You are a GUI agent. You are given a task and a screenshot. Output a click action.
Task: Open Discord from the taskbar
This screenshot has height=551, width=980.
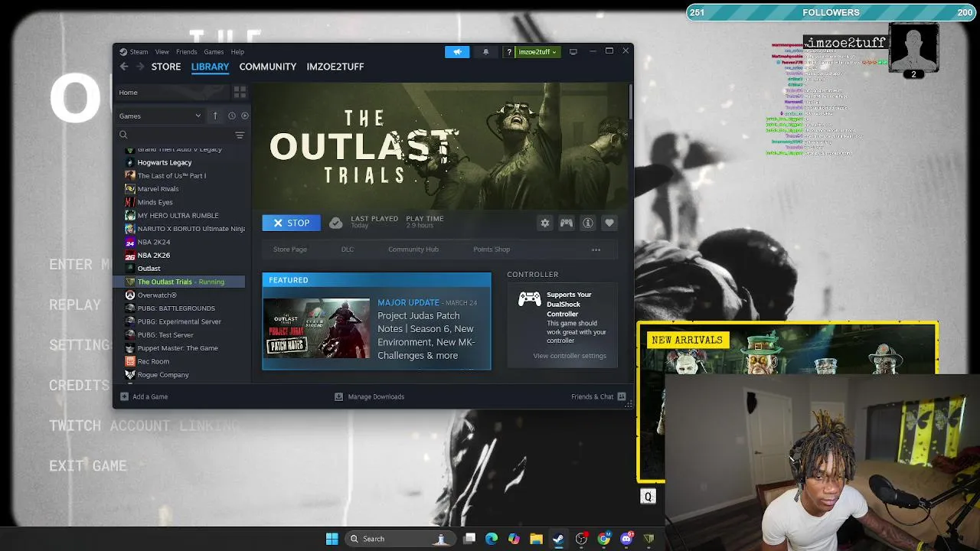point(626,539)
